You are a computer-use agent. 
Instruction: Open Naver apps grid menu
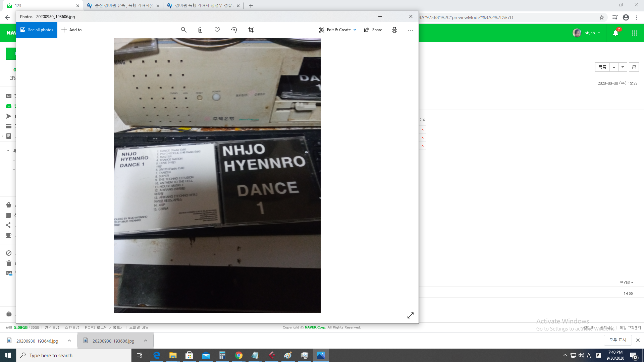[x=634, y=33]
